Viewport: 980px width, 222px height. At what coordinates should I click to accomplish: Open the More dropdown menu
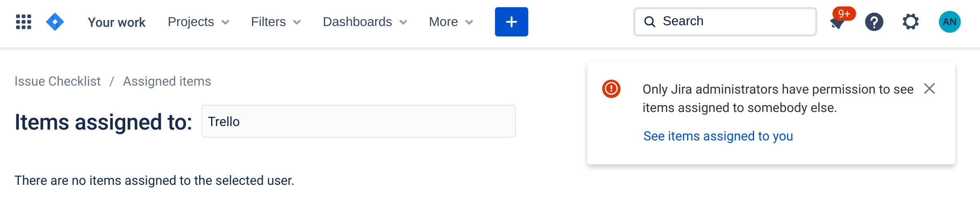[451, 22]
